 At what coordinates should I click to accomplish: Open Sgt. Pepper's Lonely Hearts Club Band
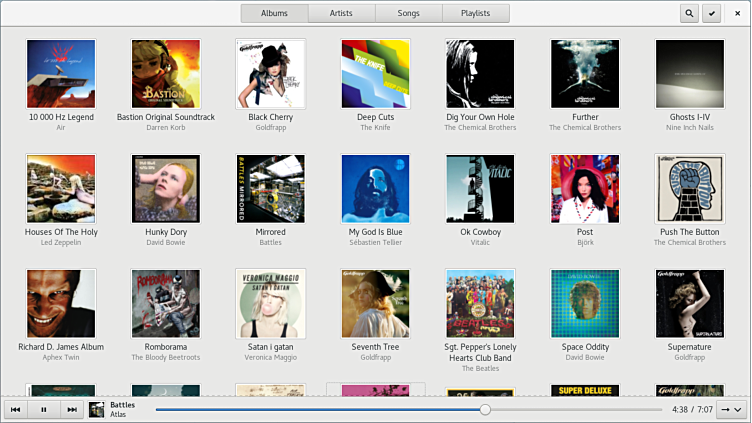(x=480, y=304)
